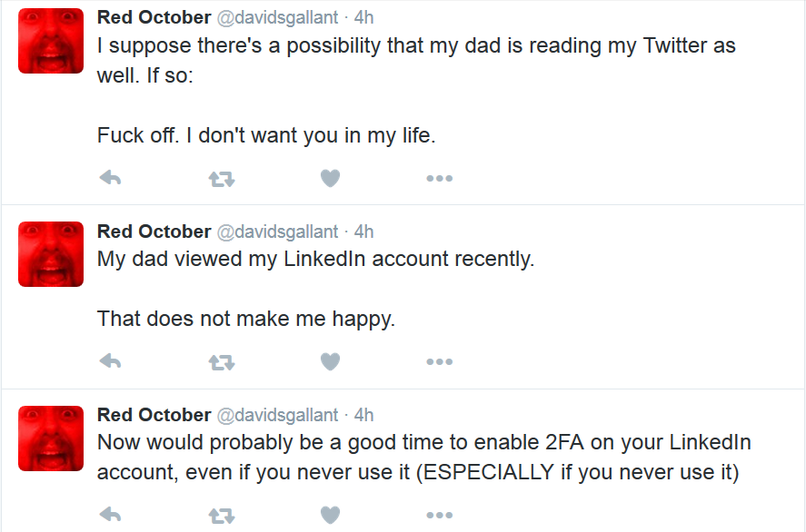Like the LinkedIn account viewed tweet
806x532 pixels.
click(x=330, y=361)
